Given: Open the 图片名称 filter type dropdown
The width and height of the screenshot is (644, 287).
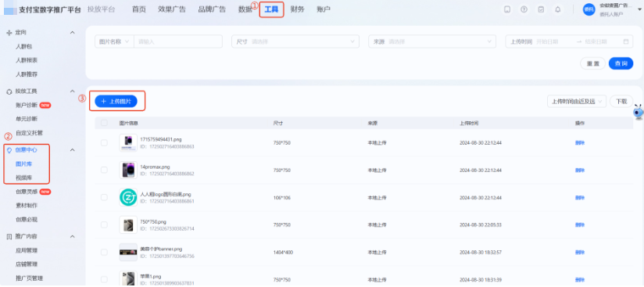Looking at the screenshot, I should pos(114,41).
